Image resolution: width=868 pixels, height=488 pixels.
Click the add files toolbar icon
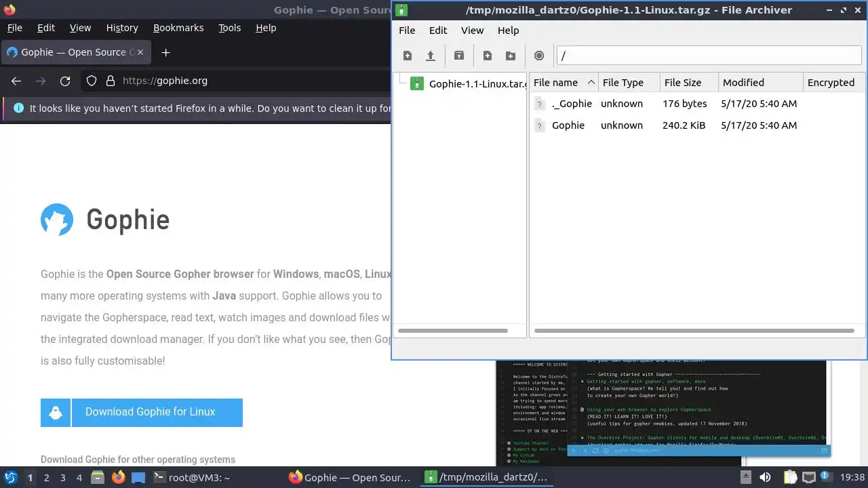[488, 56]
